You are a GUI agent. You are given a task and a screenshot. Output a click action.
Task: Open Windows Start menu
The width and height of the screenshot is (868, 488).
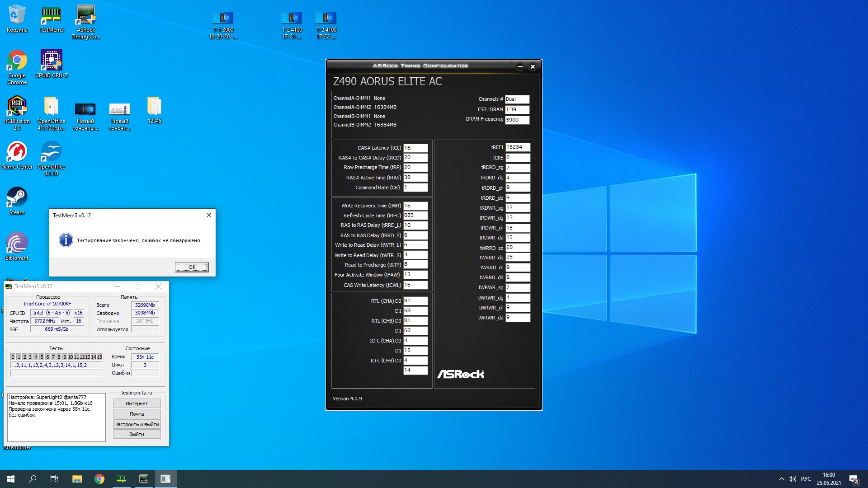coord(11,479)
